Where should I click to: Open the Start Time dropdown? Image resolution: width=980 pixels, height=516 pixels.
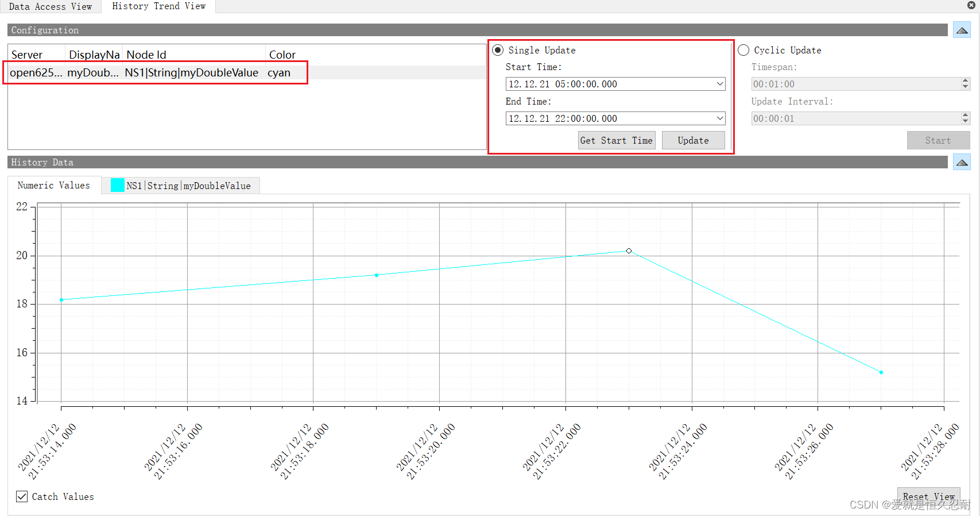point(719,84)
